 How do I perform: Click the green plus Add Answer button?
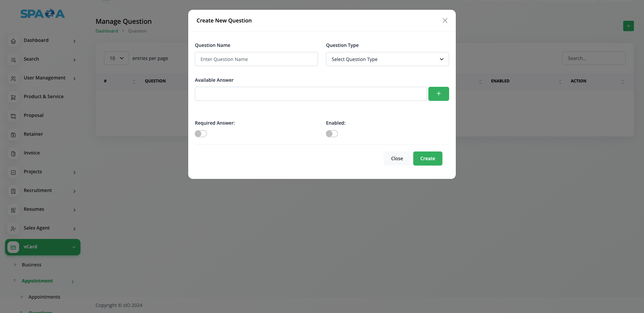(x=438, y=94)
